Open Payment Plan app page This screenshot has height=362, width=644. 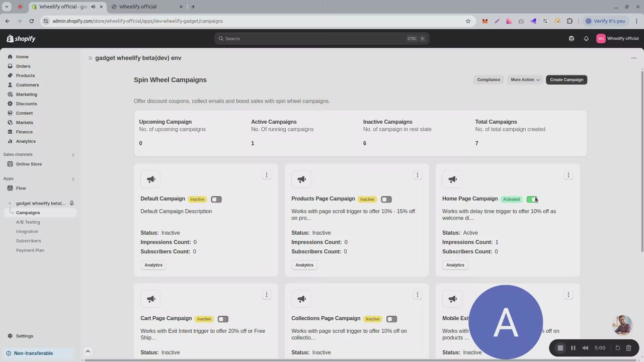[x=30, y=250]
